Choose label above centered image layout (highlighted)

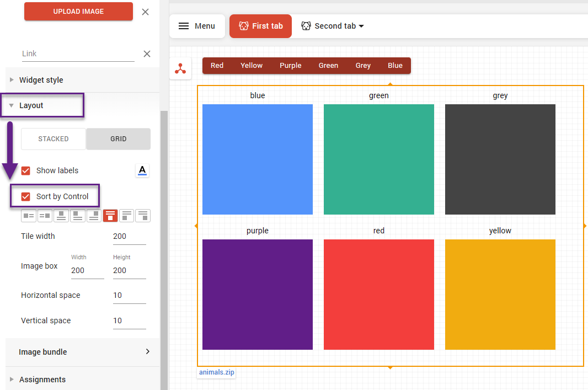click(110, 216)
